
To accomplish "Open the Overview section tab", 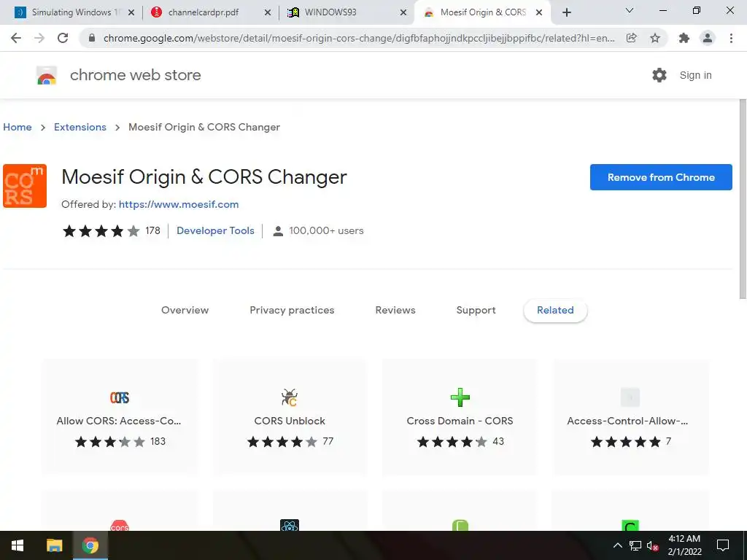I will (185, 311).
